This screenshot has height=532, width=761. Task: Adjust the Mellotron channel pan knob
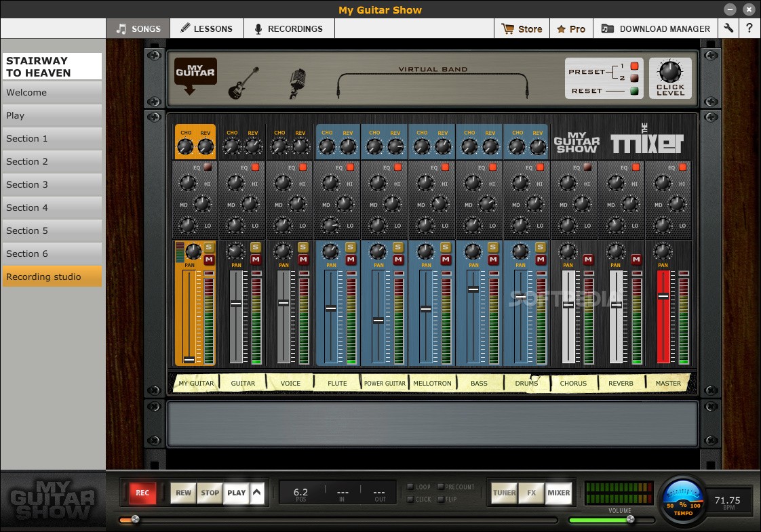[x=426, y=251]
